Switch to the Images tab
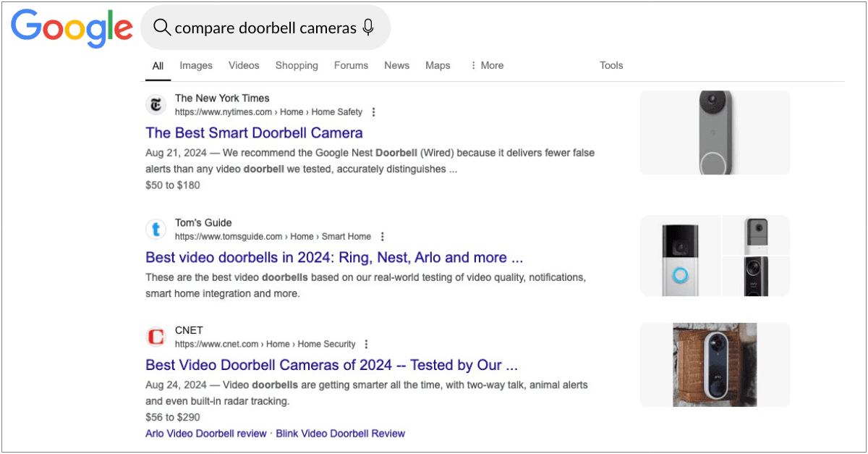The image size is (868, 454). pyautogui.click(x=196, y=65)
